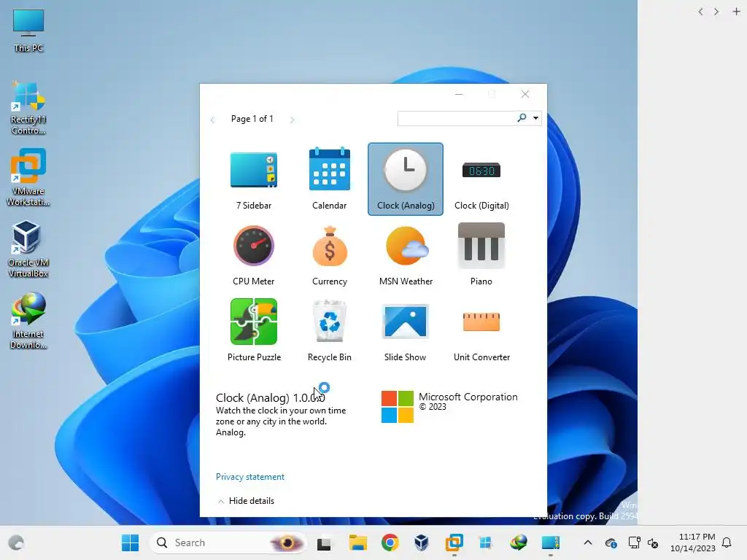
Task: Open Internet Download Manager taskbar icon
Action: 519,542
